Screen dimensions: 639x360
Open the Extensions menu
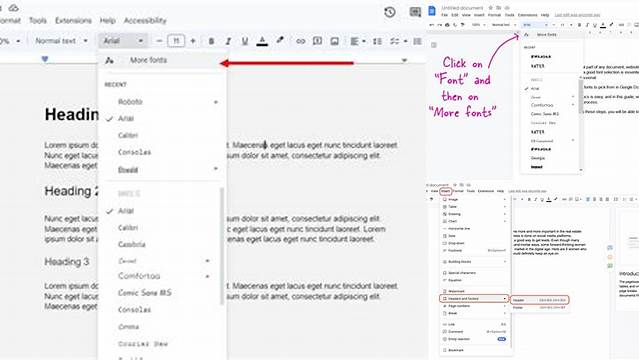coord(73,20)
